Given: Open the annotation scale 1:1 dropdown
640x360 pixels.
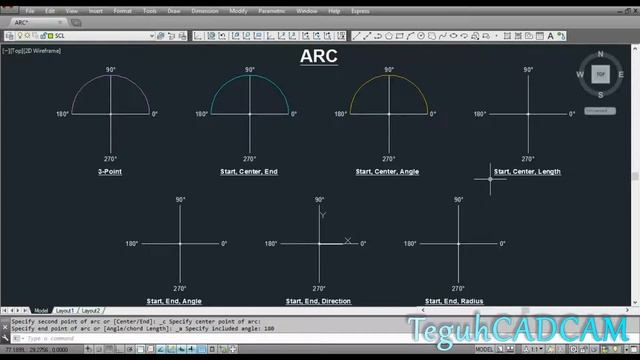Looking at the screenshot, I should (x=536, y=349).
